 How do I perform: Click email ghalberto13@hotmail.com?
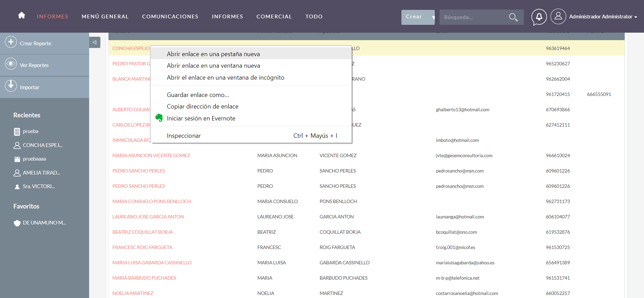click(462, 110)
